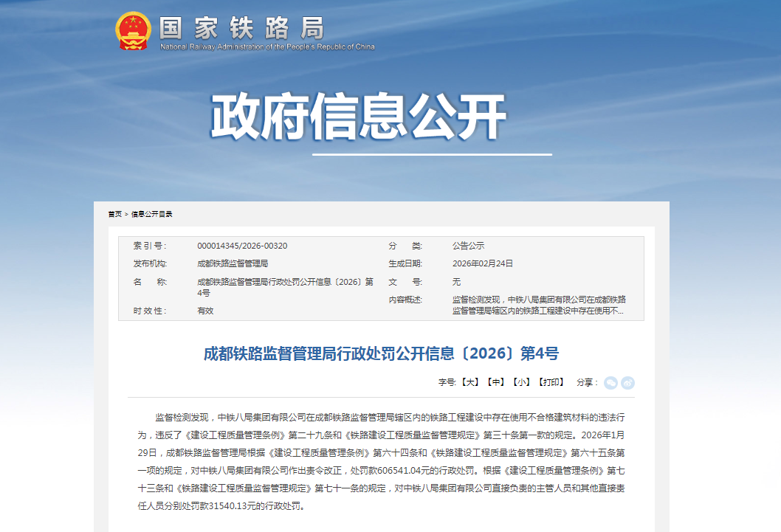Click the generation date 2026年02月24日
The image size is (781, 532).
482,263
